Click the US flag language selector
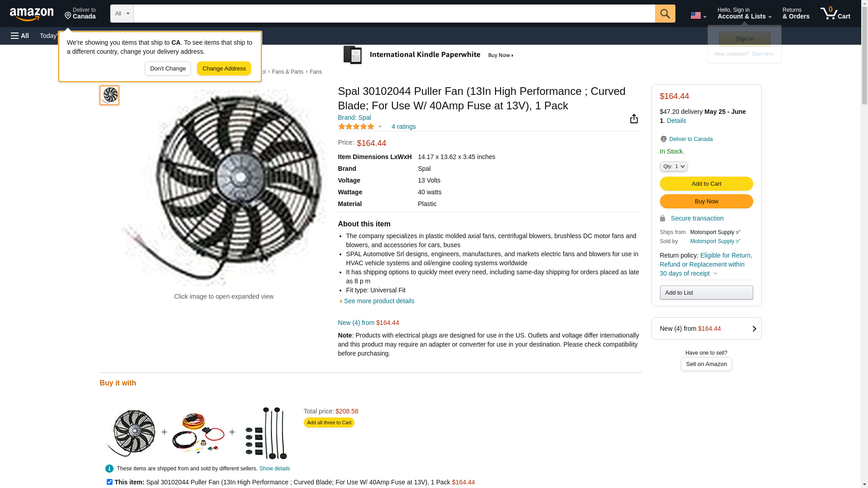Screen dimensions: 868x488 [x=698, y=15]
